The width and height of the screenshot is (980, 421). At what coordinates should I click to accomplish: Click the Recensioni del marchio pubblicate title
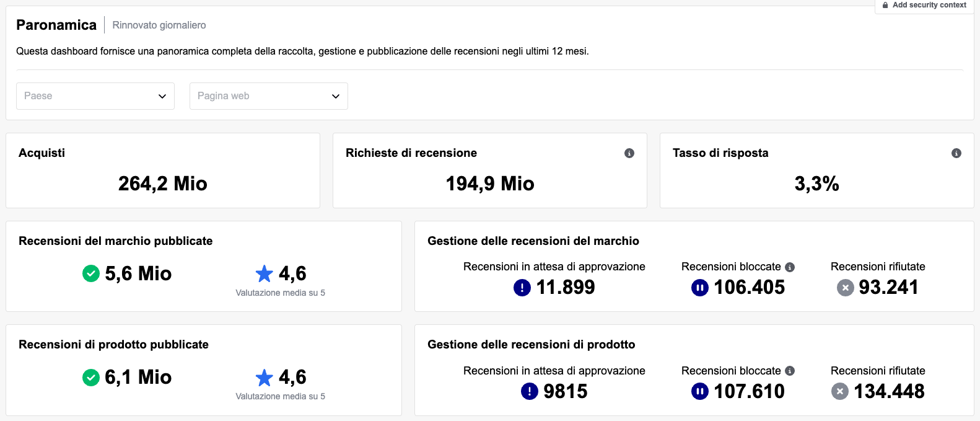pos(116,241)
